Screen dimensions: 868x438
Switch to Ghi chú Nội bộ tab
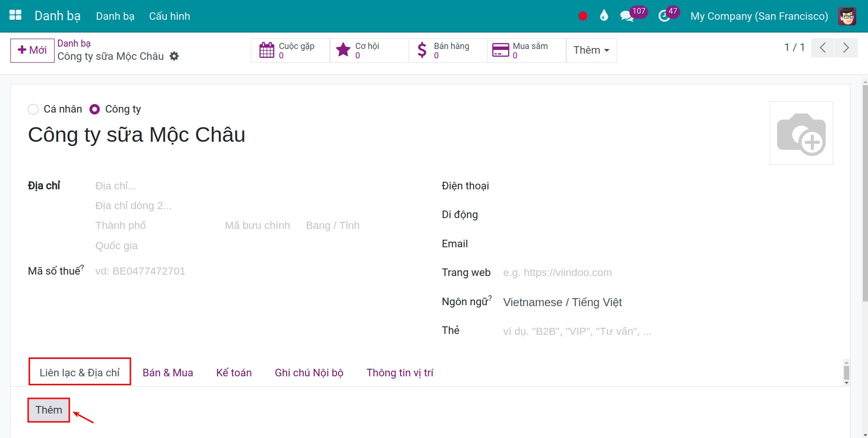309,373
